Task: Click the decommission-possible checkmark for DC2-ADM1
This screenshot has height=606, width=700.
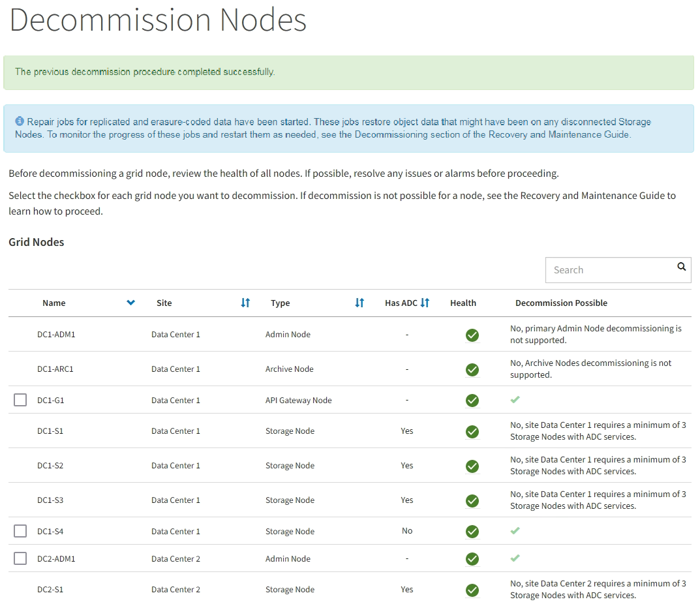Action: (515, 558)
